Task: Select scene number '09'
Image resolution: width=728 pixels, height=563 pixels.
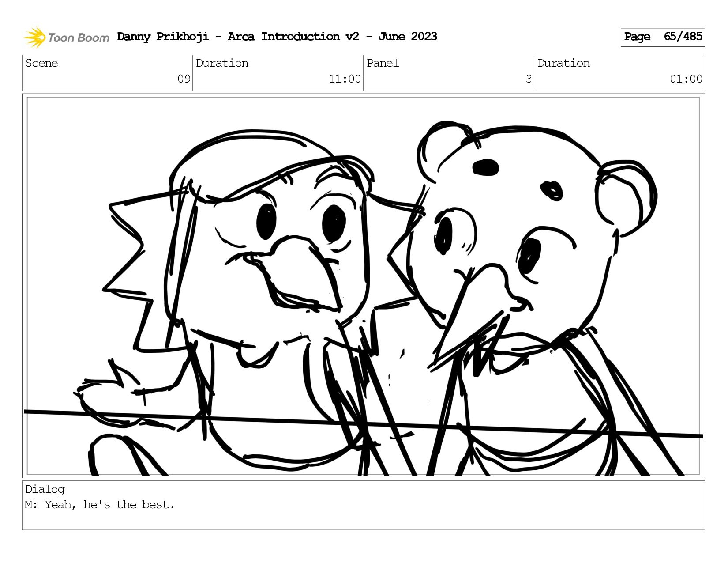Action: click(184, 79)
